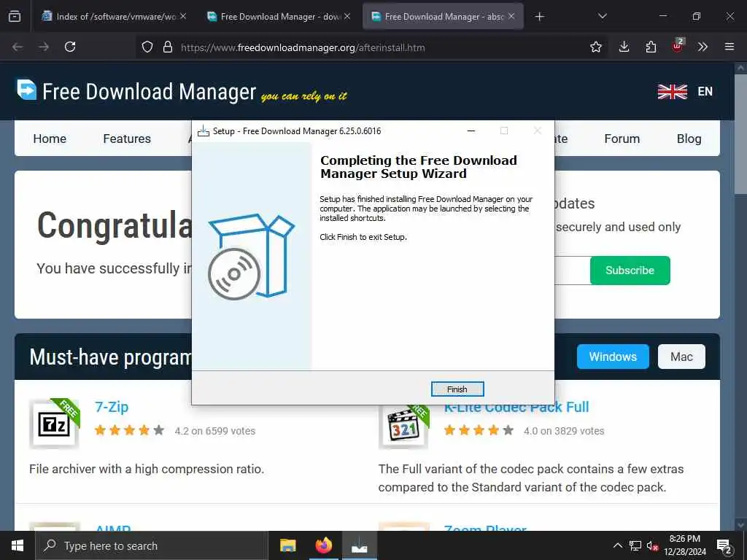Image resolution: width=747 pixels, height=560 pixels.
Task: Click the text 4.2 on 6599 votes
Action: point(215,431)
